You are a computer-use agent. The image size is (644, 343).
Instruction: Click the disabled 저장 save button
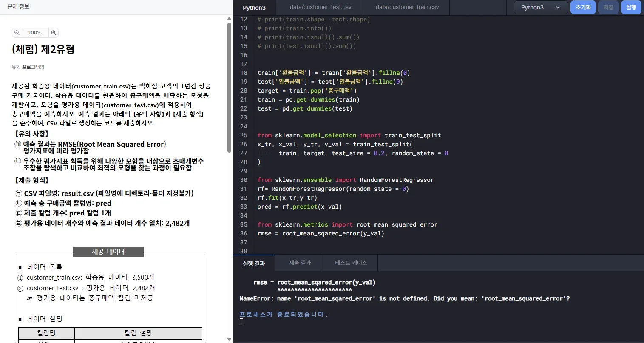coord(608,7)
